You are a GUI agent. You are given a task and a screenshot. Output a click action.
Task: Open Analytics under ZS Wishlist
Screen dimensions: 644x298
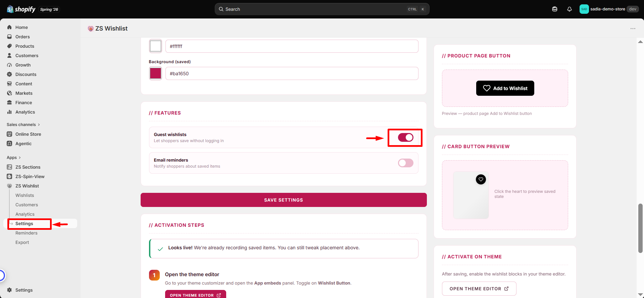pos(25,214)
